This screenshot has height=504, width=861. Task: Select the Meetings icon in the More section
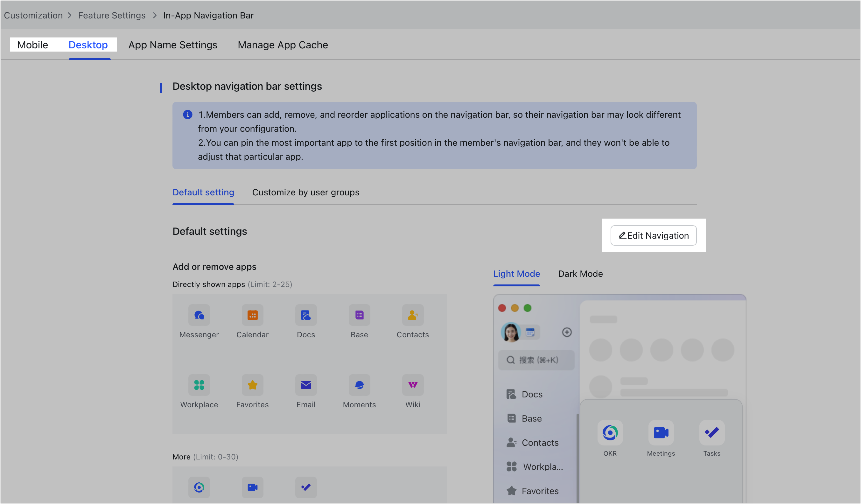click(x=253, y=487)
